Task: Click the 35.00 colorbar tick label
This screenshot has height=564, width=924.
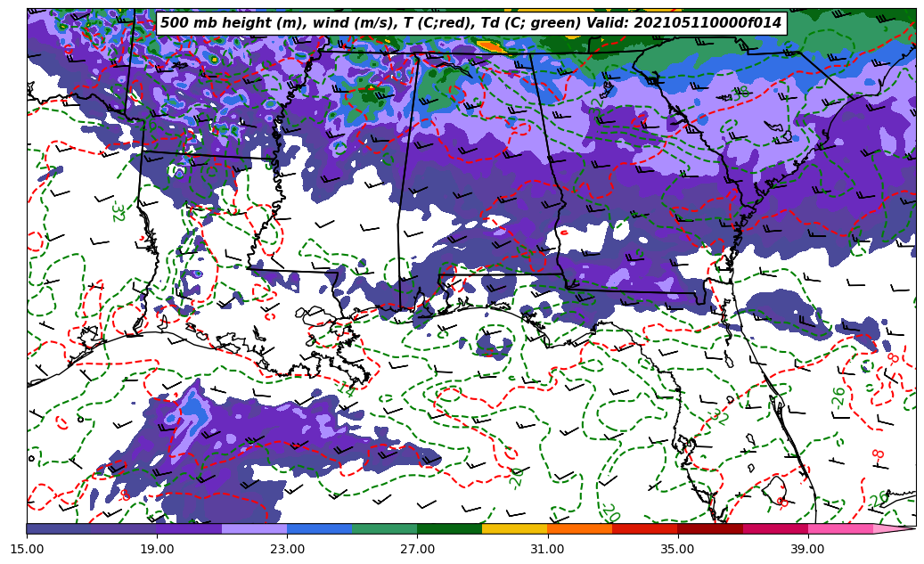Action: click(677, 549)
